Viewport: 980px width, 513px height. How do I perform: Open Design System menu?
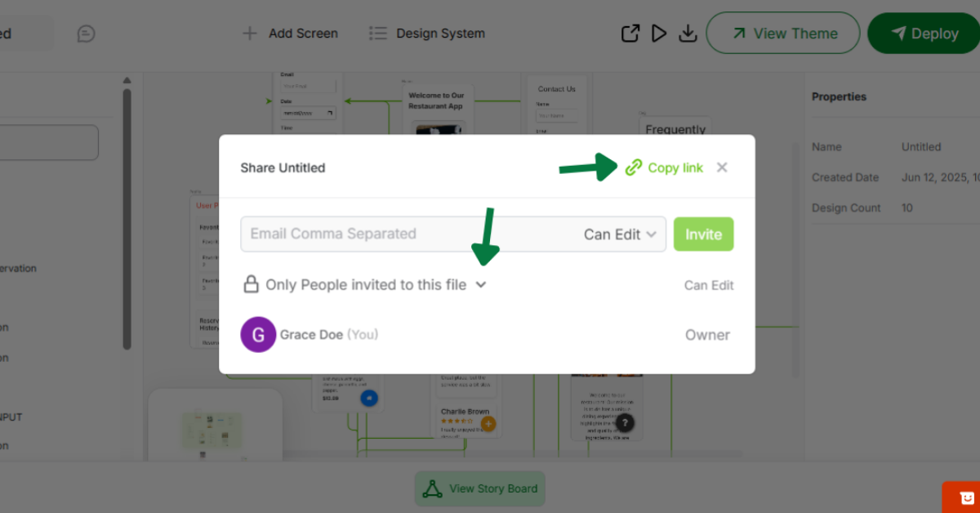click(x=426, y=33)
